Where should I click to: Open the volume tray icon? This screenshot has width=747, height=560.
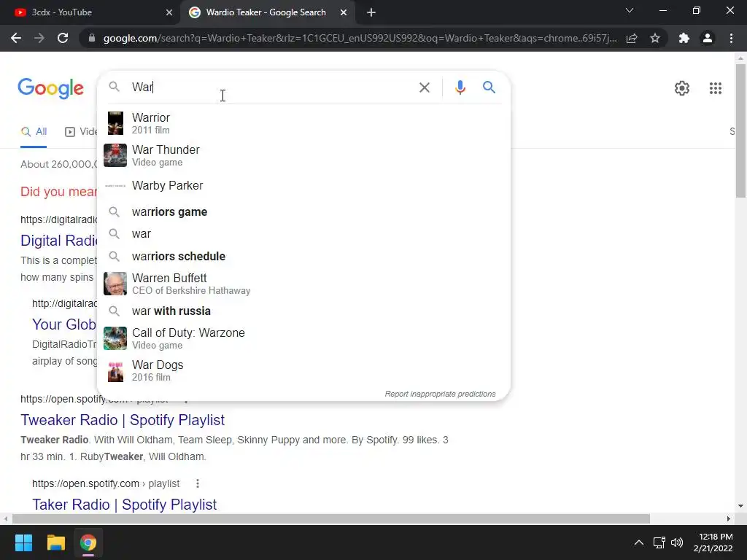tap(677, 542)
